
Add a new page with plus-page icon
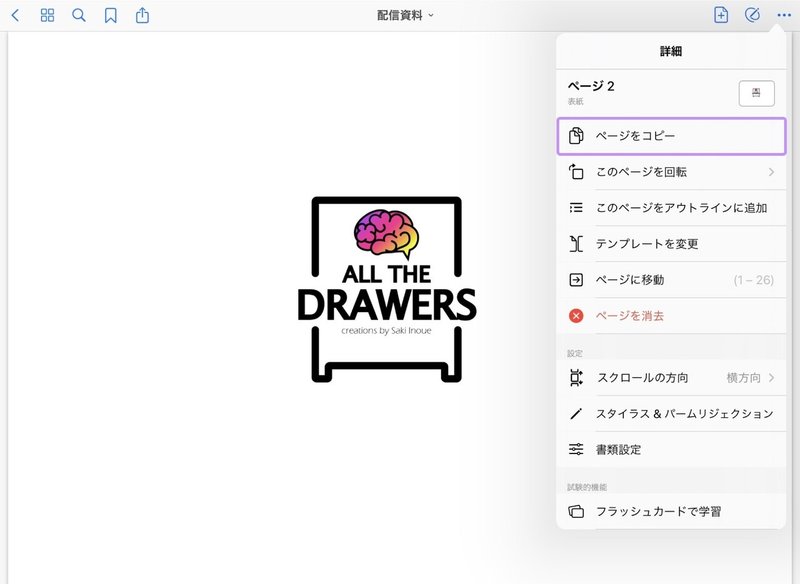point(721,15)
